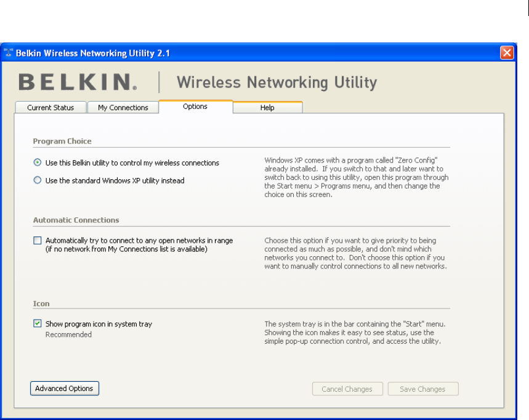This screenshot has height=420, width=529.
Task: Click the Save Changes button
Action: click(x=422, y=389)
